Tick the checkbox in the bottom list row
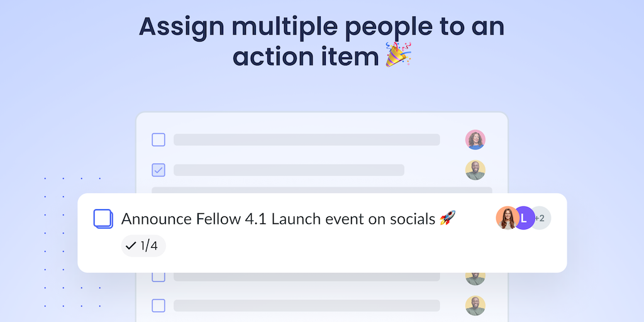 point(158,306)
